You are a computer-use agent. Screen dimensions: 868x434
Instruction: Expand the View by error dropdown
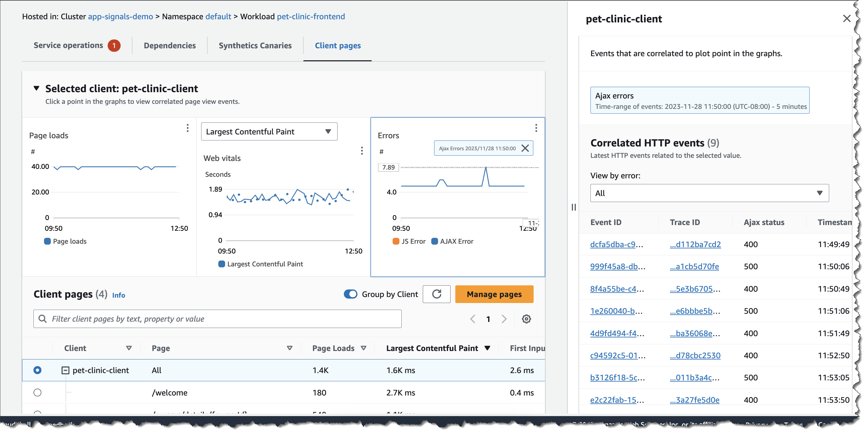coord(709,193)
